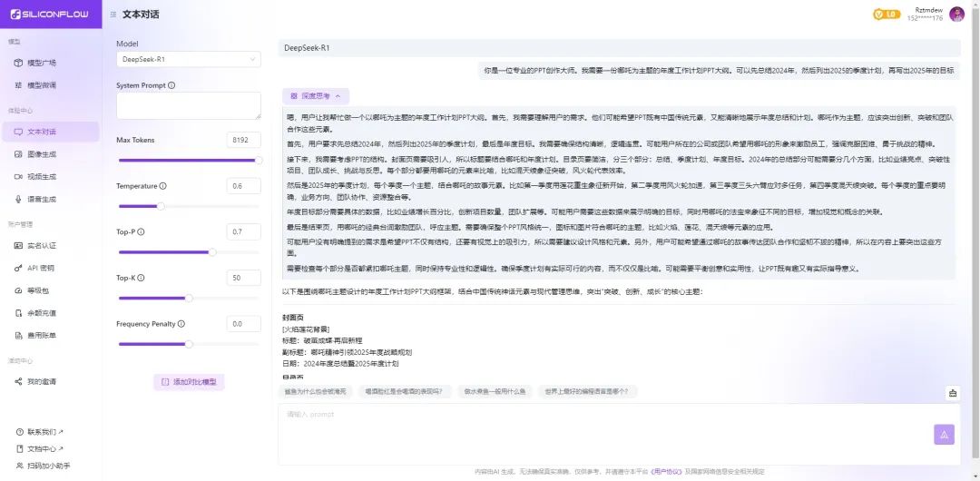Click 视频生成 camera icon
The image size is (980, 481).
[x=18, y=177]
